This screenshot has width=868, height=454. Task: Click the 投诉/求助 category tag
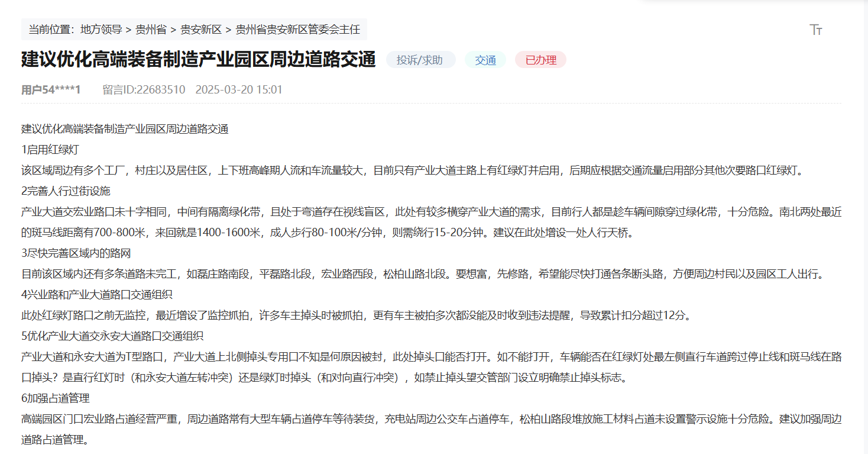click(420, 59)
